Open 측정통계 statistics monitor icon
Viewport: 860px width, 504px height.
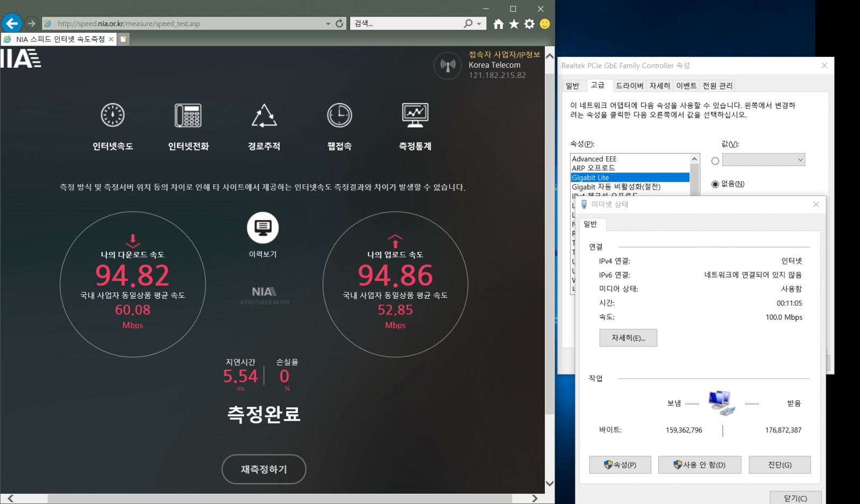(415, 115)
